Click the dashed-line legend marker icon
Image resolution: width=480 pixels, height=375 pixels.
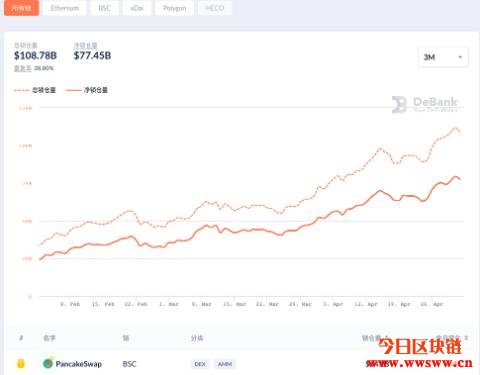tap(21, 90)
